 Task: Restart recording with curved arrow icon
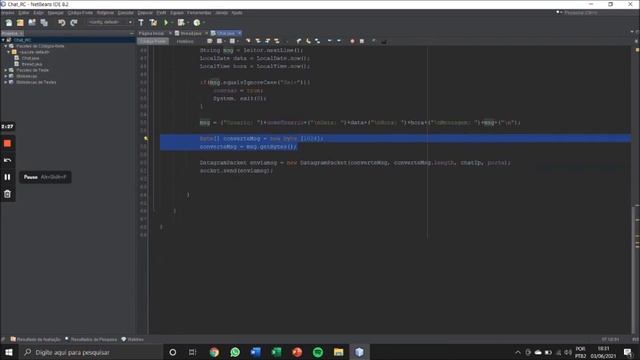tap(7, 160)
